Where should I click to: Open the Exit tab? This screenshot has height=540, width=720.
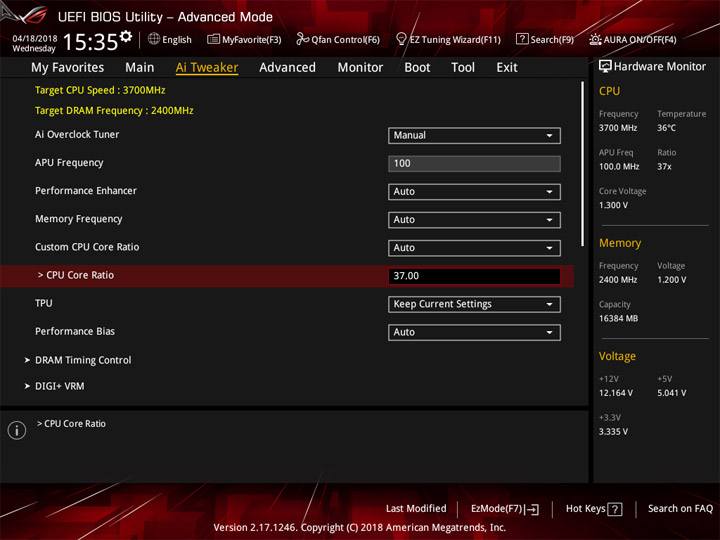(506, 68)
